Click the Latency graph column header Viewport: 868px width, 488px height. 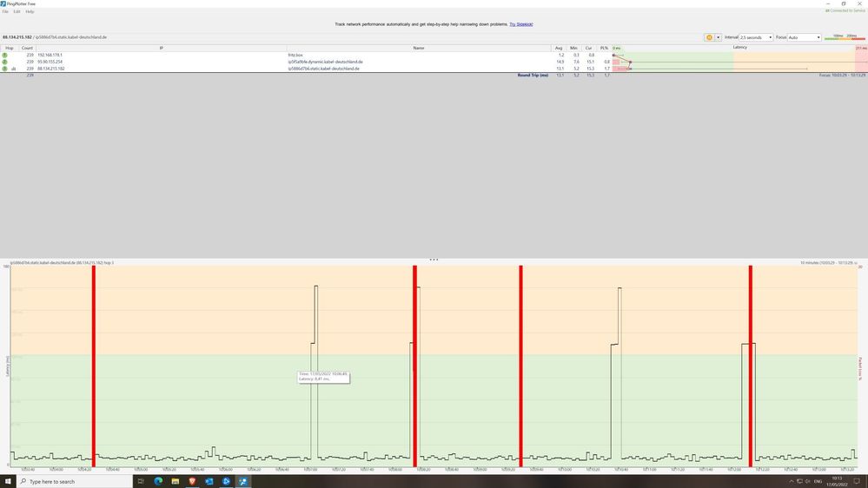point(739,48)
